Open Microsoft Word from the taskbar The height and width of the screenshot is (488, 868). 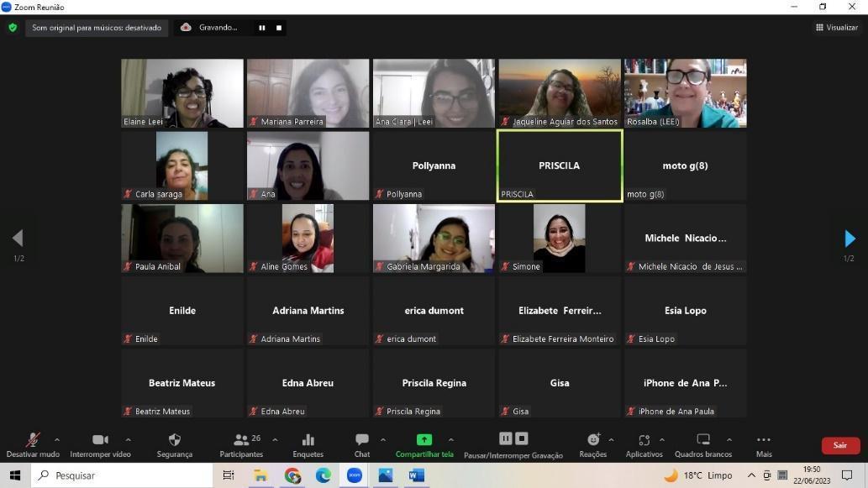coord(416,475)
